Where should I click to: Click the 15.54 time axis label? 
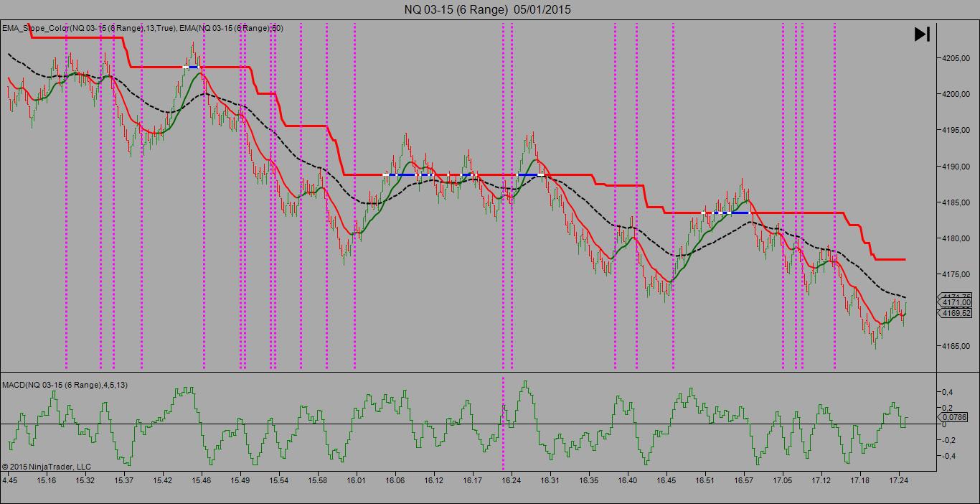tap(279, 480)
